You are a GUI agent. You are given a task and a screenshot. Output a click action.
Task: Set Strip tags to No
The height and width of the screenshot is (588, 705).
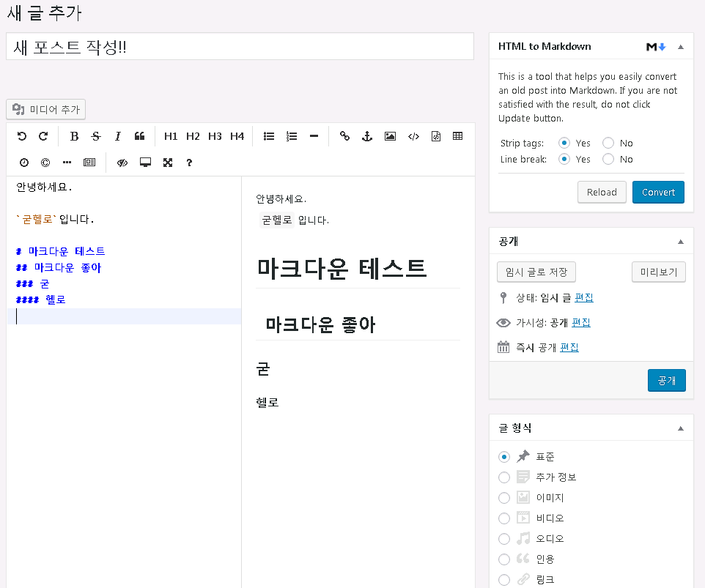point(608,143)
